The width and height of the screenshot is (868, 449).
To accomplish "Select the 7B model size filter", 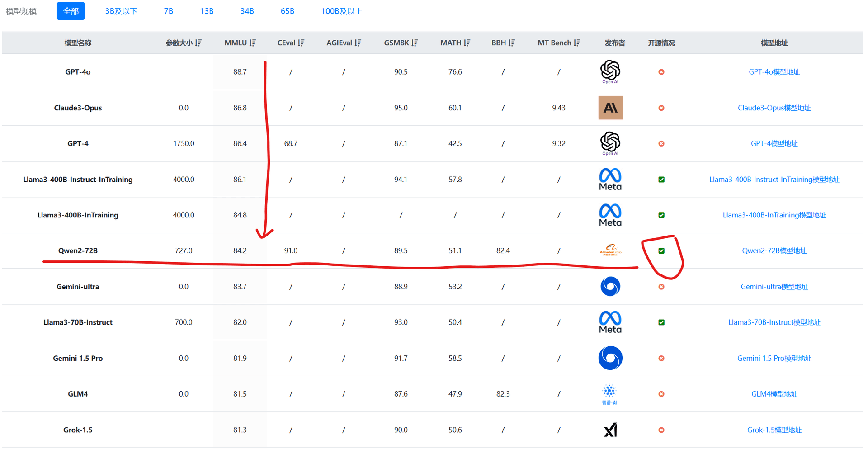I will tap(168, 11).
